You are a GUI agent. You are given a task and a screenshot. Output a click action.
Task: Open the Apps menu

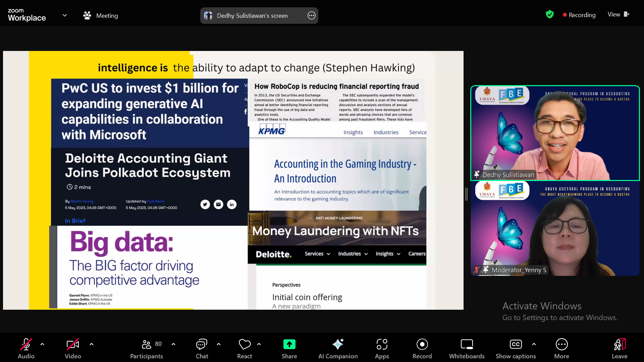382,349
